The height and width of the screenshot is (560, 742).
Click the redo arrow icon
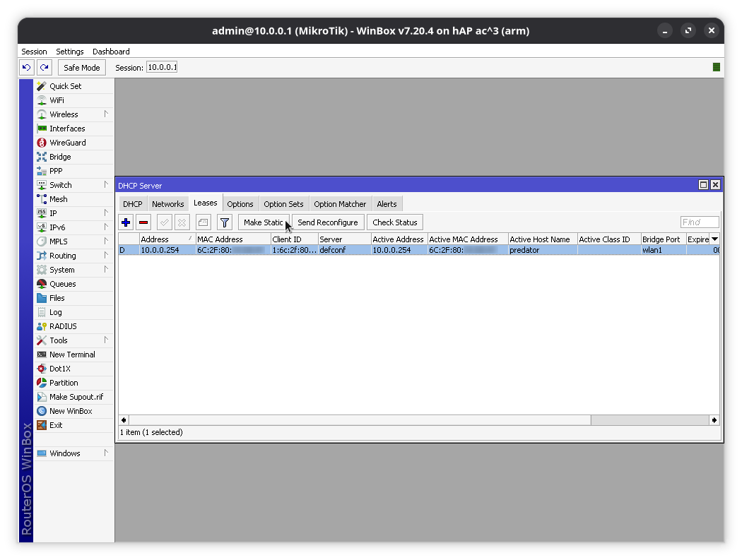click(x=44, y=68)
